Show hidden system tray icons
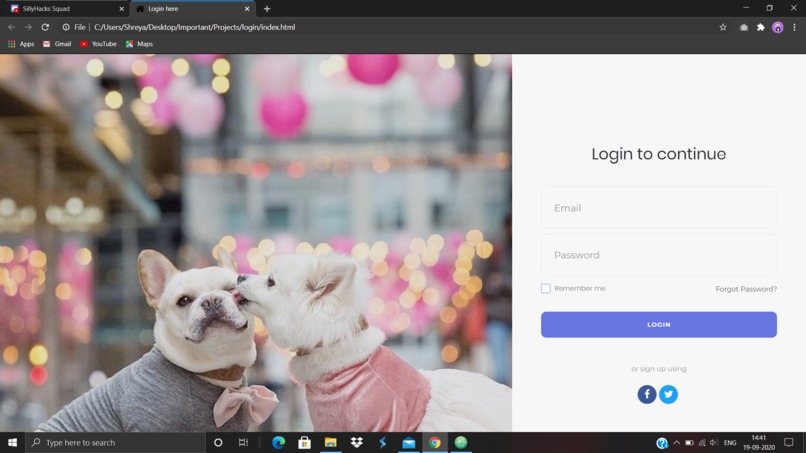This screenshot has width=806, height=453. [x=676, y=443]
